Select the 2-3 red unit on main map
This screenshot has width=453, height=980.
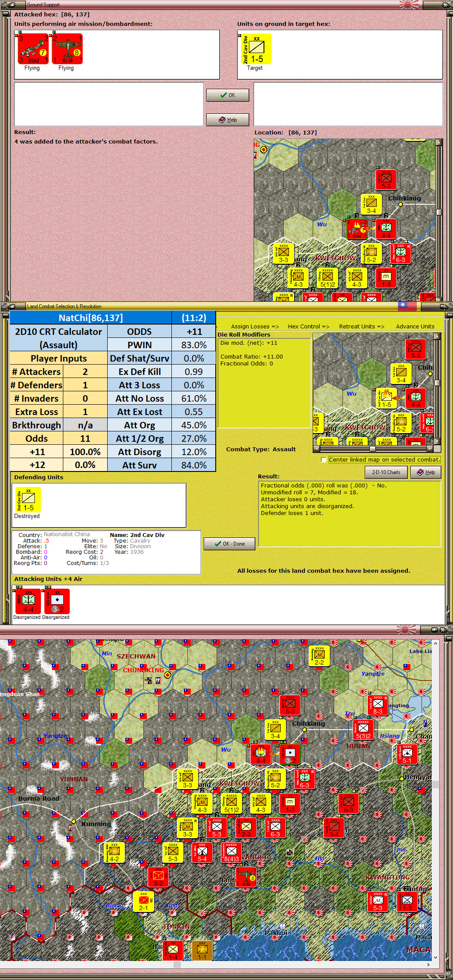pyautogui.click(x=246, y=828)
